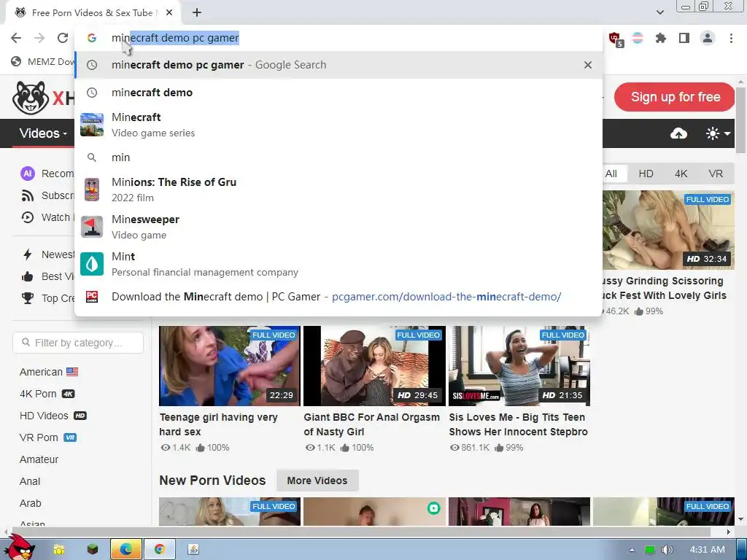
Task: Click the browser forward arrow
Action: pos(39,38)
